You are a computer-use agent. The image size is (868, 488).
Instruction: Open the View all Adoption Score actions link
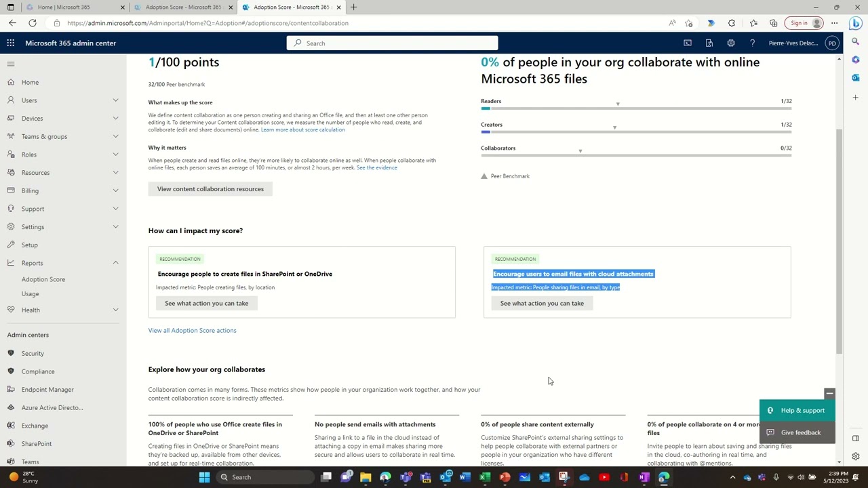point(192,330)
